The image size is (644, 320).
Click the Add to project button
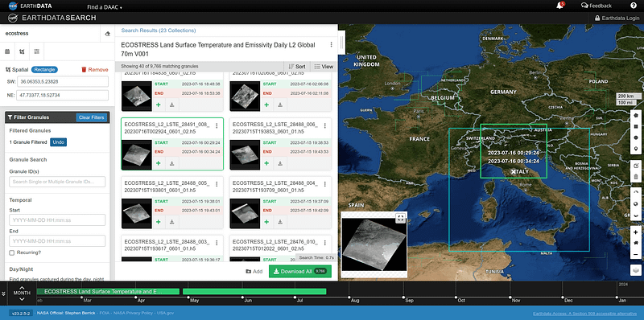(254, 272)
